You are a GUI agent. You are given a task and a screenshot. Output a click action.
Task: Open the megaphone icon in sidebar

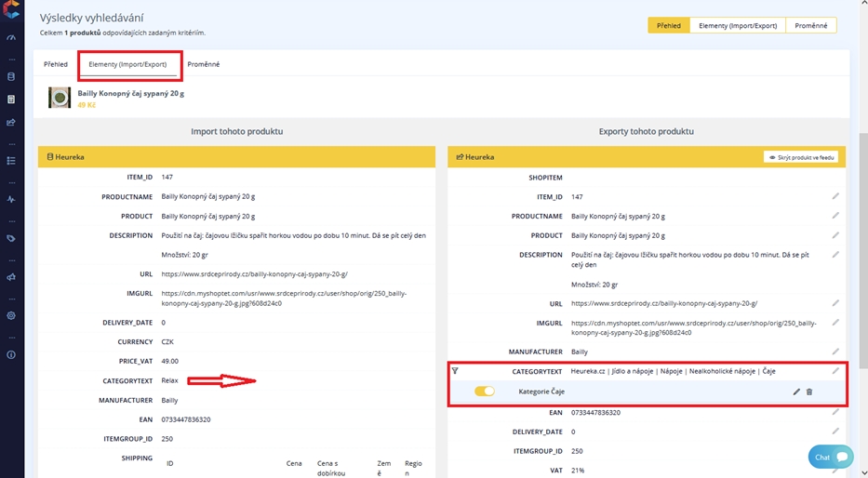(11, 277)
